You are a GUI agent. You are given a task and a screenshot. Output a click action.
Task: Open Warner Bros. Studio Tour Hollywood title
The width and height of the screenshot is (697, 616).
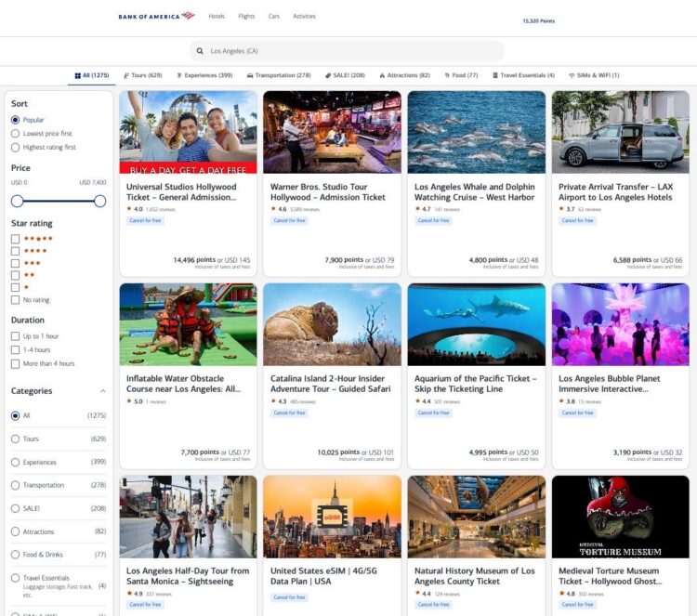pyautogui.click(x=328, y=192)
